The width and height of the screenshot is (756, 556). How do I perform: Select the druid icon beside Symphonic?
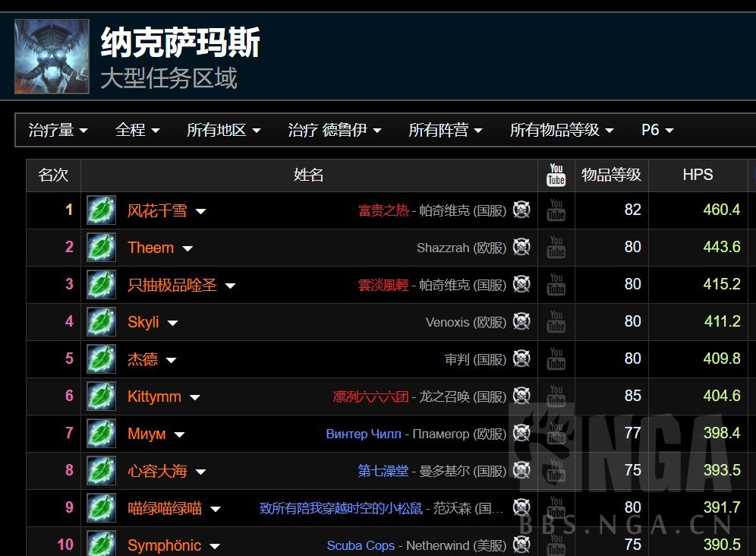[x=100, y=545]
